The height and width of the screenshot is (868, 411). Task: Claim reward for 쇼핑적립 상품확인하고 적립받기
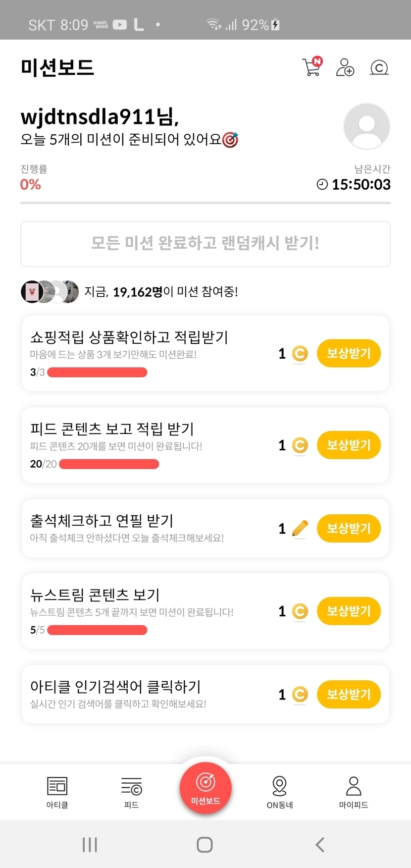coord(349,353)
